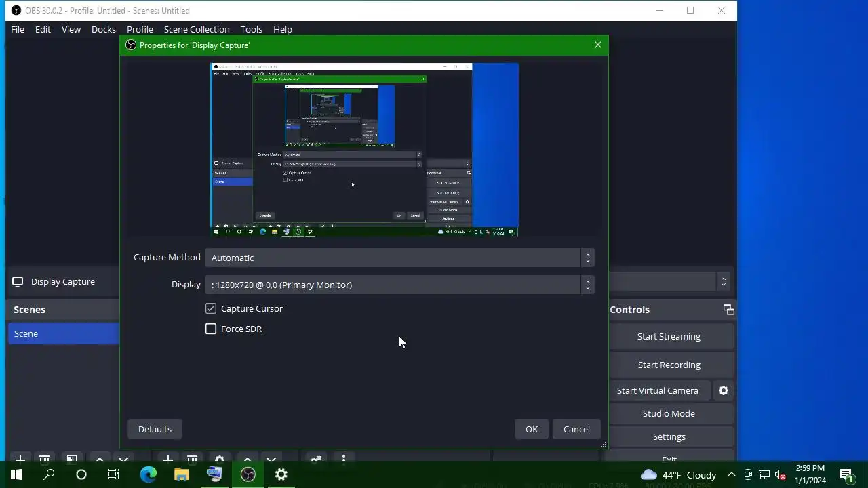The height and width of the screenshot is (488, 868).
Task: Open the Docks menu
Action: [x=104, y=29]
